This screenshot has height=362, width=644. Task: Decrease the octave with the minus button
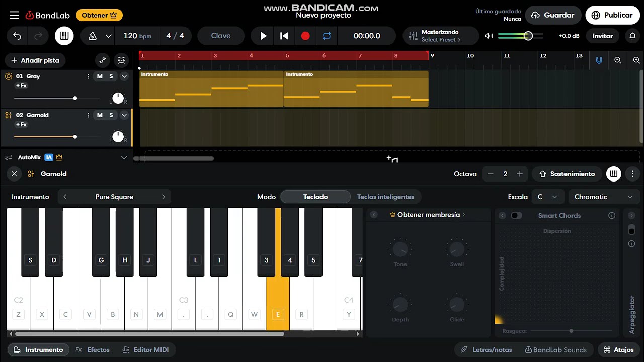491,174
